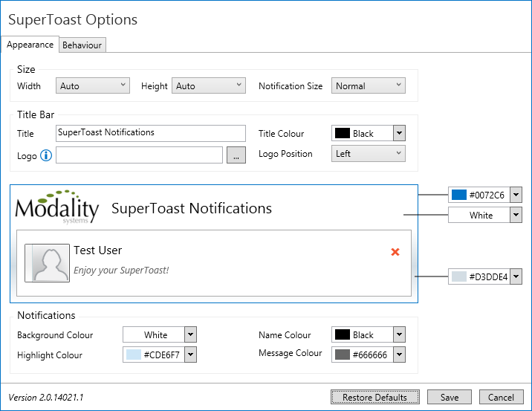This screenshot has width=532, height=411.
Task: Switch to the Behaviour tab
Action: tap(82, 45)
